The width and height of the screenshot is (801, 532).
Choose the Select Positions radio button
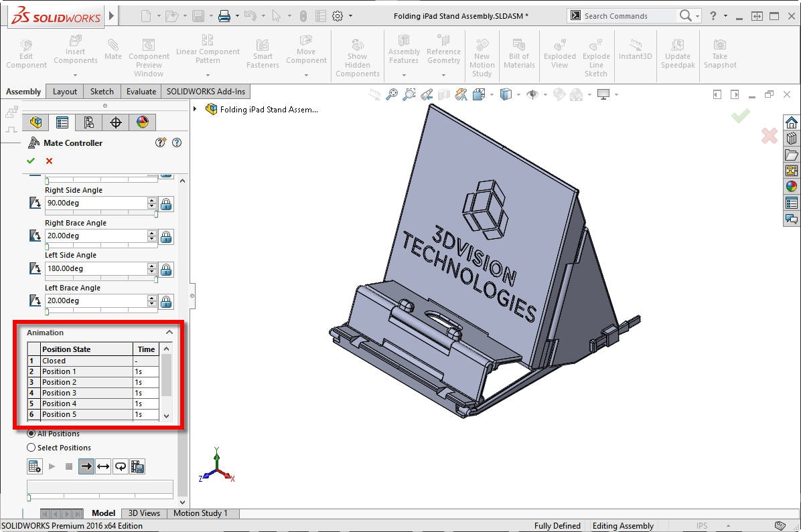[x=31, y=448]
